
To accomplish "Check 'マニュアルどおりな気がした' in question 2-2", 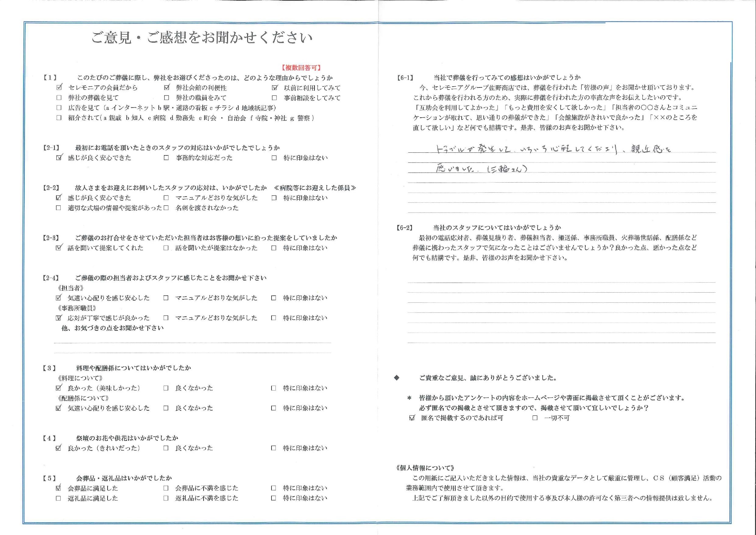I will 166,198.
